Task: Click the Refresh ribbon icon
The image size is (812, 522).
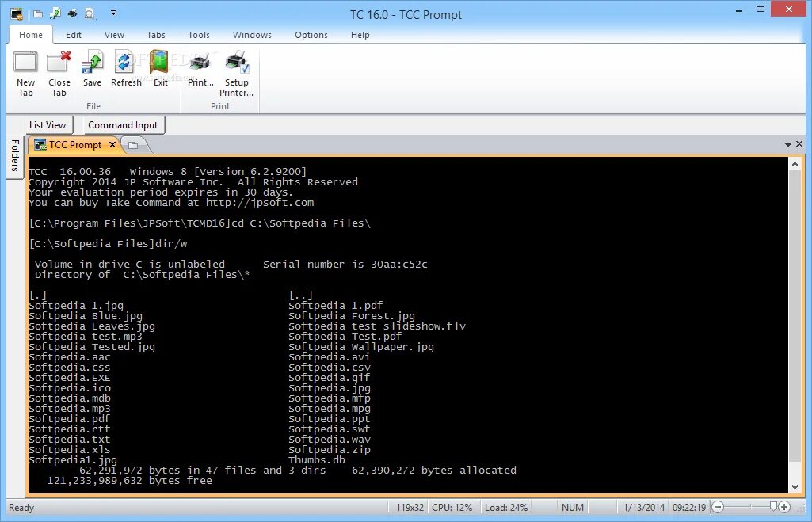Action: tap(126, 68)
